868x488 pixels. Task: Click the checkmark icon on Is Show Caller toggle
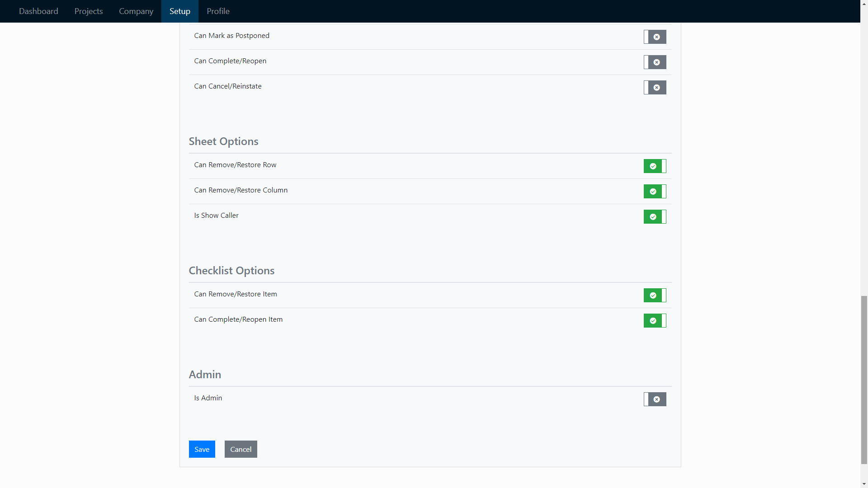tap(653, 216)
